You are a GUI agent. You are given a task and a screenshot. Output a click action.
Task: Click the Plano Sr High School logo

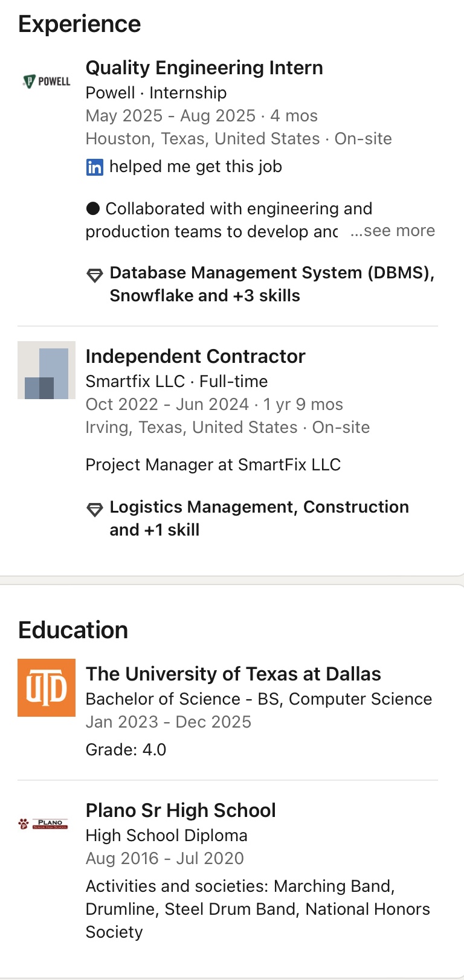(43, 824)
